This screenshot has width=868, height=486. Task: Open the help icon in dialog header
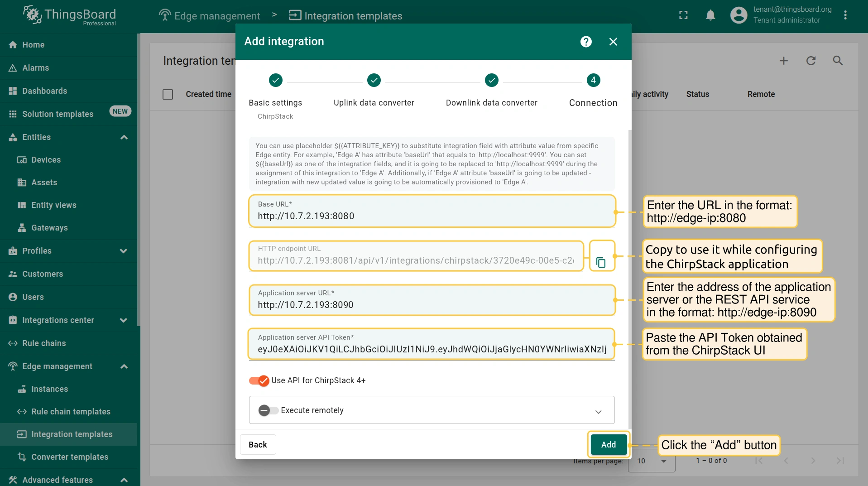[586, 42]
